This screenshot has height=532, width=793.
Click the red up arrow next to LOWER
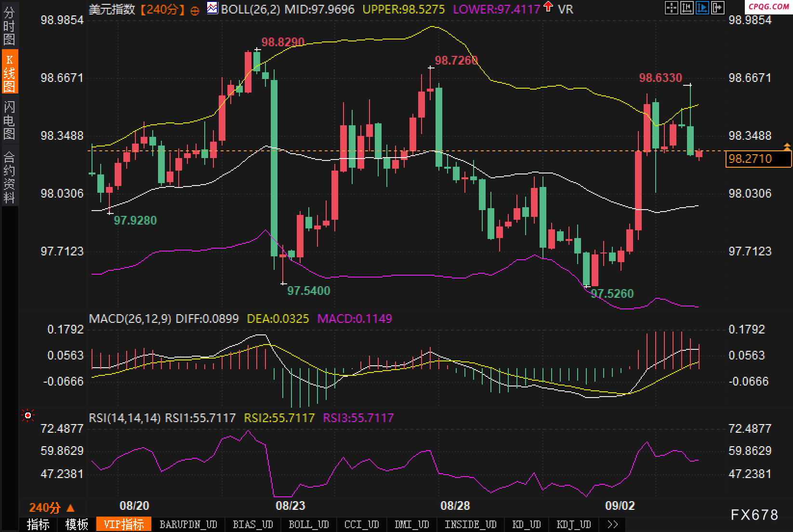(x=548, y=7)
